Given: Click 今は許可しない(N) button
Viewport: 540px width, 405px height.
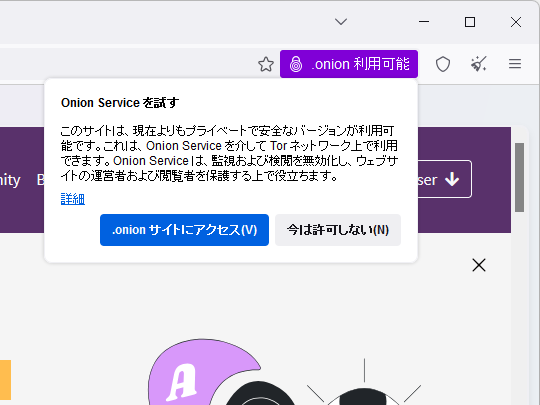Looking at the screenshot, I should click(x=338, y=230).
